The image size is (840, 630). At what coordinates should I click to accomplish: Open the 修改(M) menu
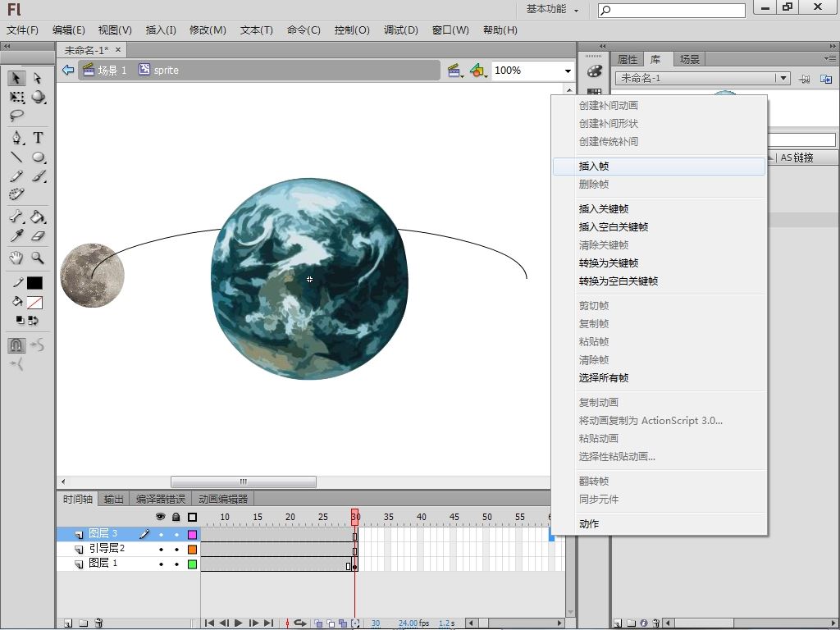point(208,30)
